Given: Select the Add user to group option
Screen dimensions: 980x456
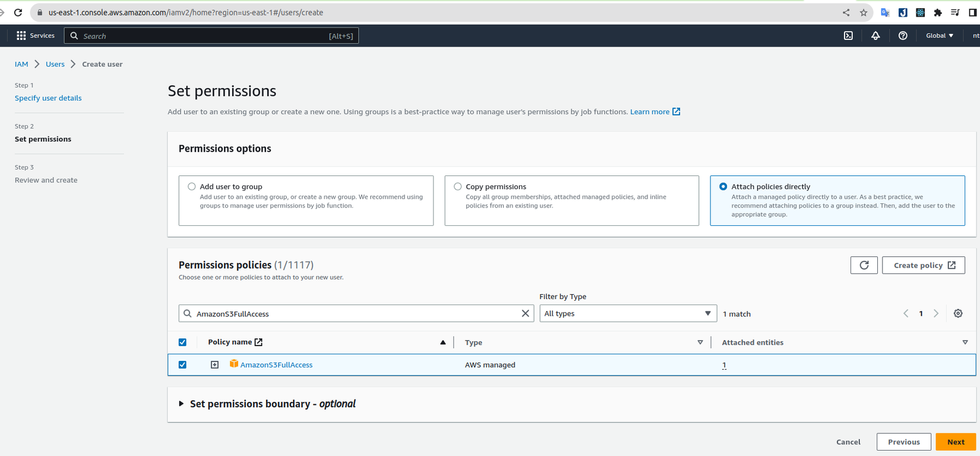Looking at the screenshot, I should coord(192,187).
